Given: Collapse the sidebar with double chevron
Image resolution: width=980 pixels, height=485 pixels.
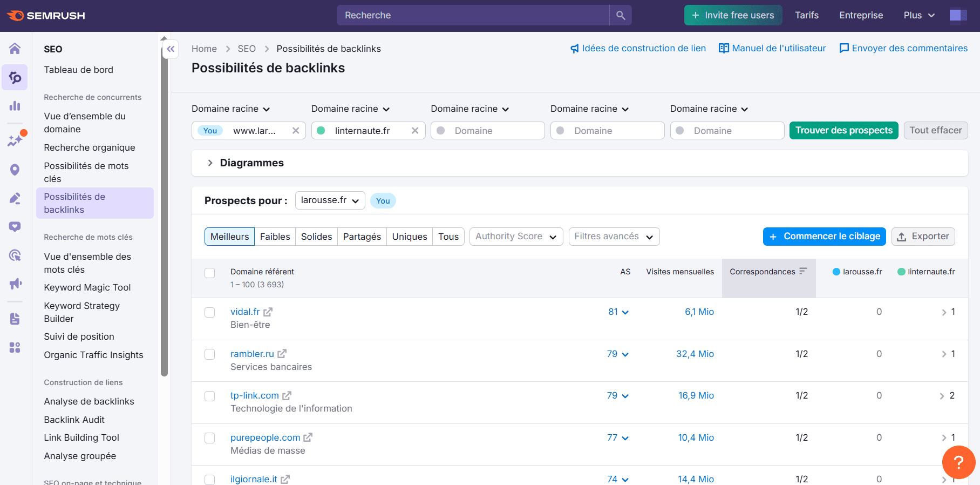Looking at the screenshot, I should click(171, 49).
